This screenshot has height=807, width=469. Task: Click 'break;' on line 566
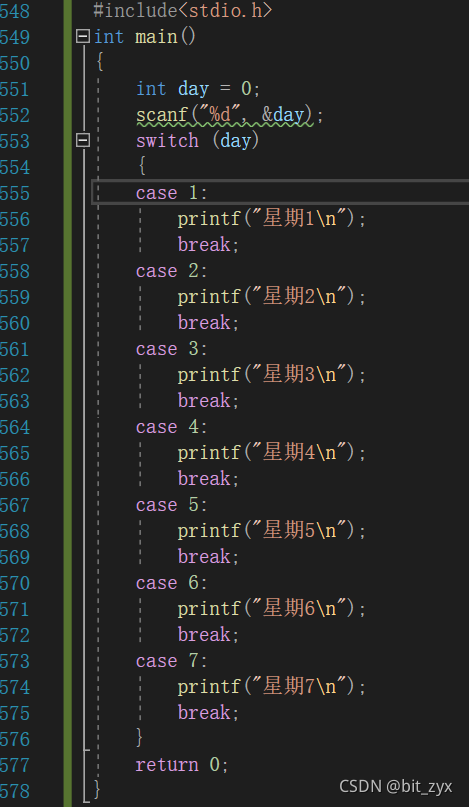coord(209,479)
